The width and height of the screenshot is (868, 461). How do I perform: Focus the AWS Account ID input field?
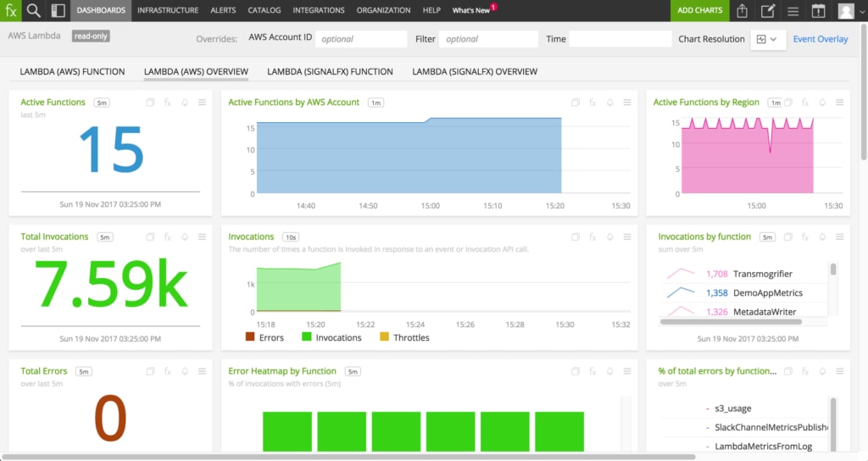tap(361, 39)
